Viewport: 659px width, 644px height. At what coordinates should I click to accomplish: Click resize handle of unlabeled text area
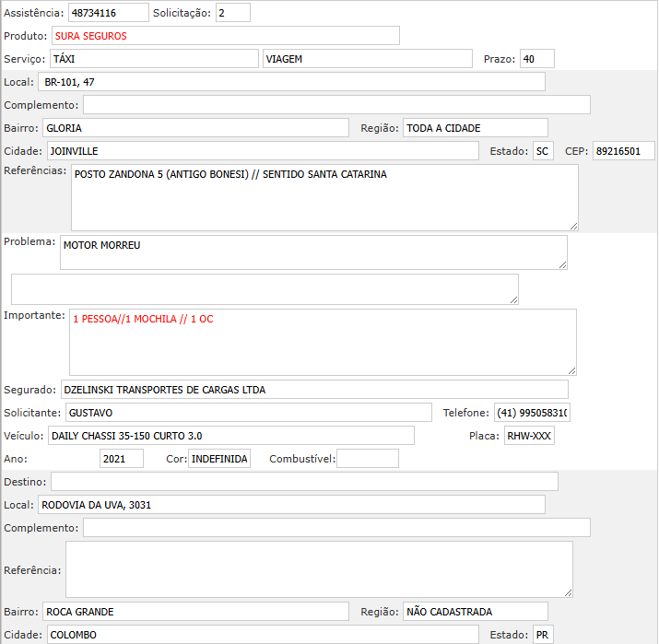click(513, 300)
